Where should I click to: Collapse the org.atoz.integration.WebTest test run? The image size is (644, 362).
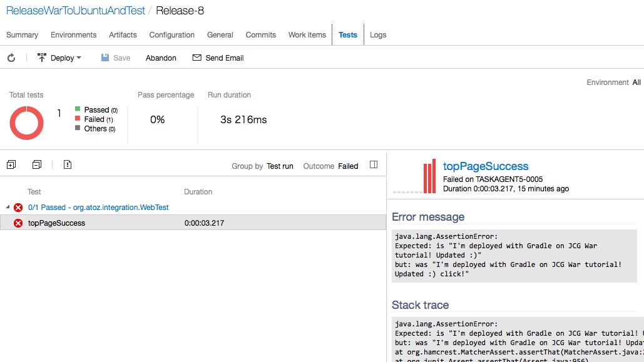(8, 208)
